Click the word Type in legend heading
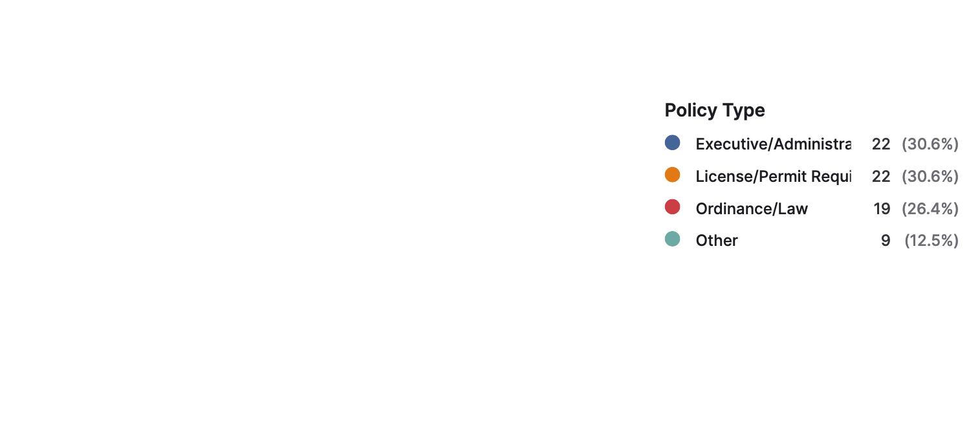The width and height of the screenshot is (980, 442). coord(743,111)
